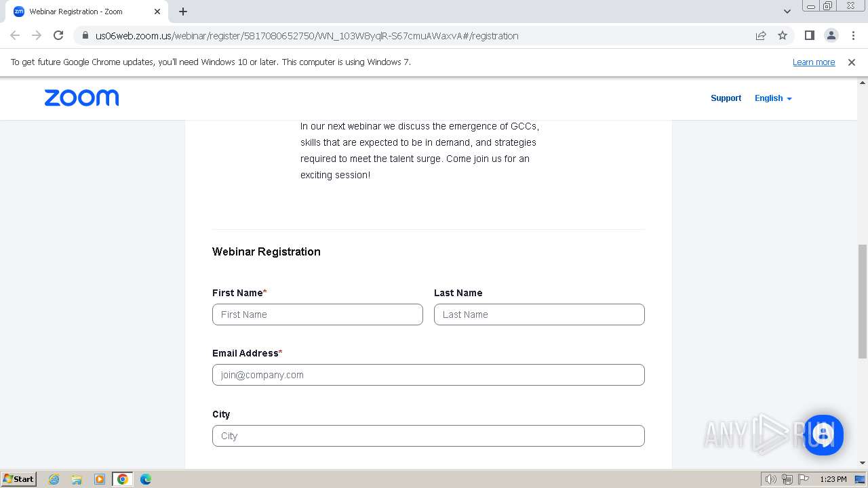Open the blue chat assistant bubble
This screenshot has height=488, width=868.
(823, 434)
